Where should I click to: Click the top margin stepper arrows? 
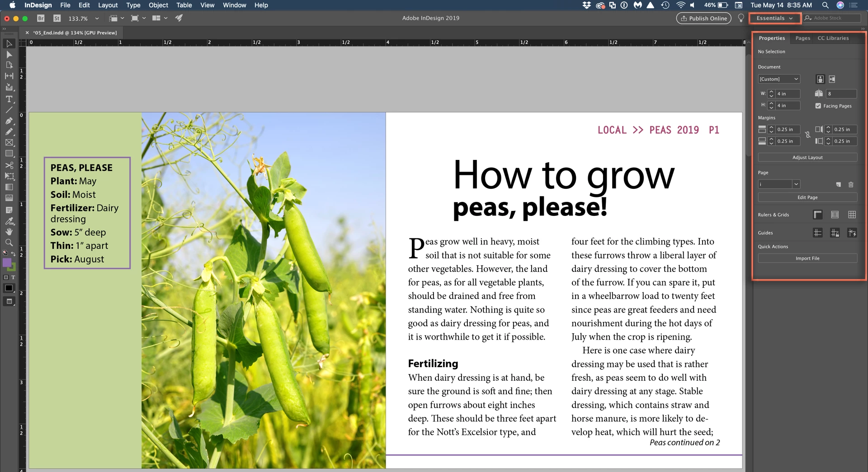(771, 129)
